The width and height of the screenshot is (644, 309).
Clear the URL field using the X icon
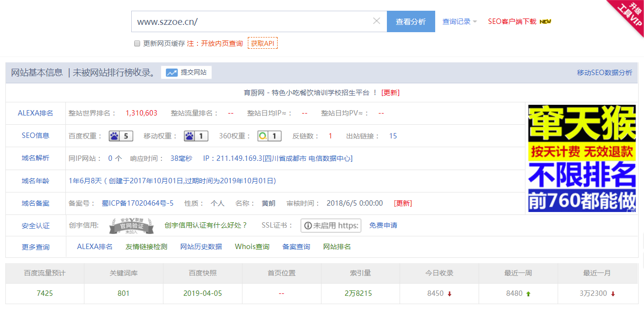376,21
